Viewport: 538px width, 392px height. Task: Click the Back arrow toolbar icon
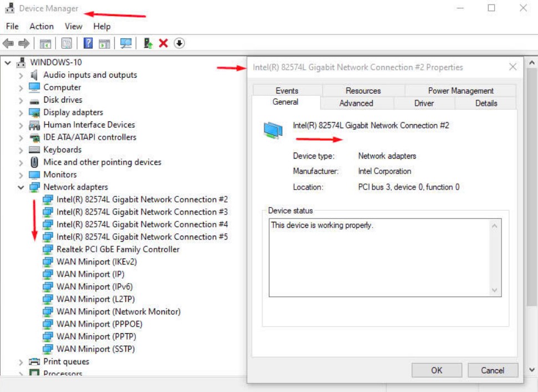(8, 43)
